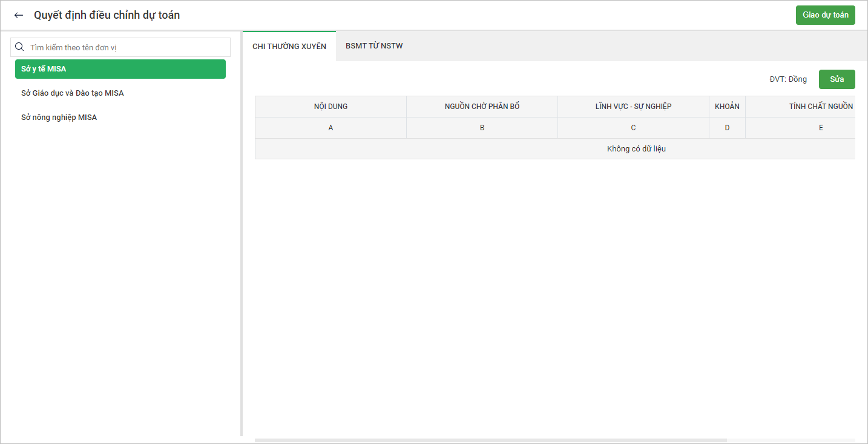Click the KHOẢN column header
Viewport: 868px width, 444px height.
tap(727, 107)
